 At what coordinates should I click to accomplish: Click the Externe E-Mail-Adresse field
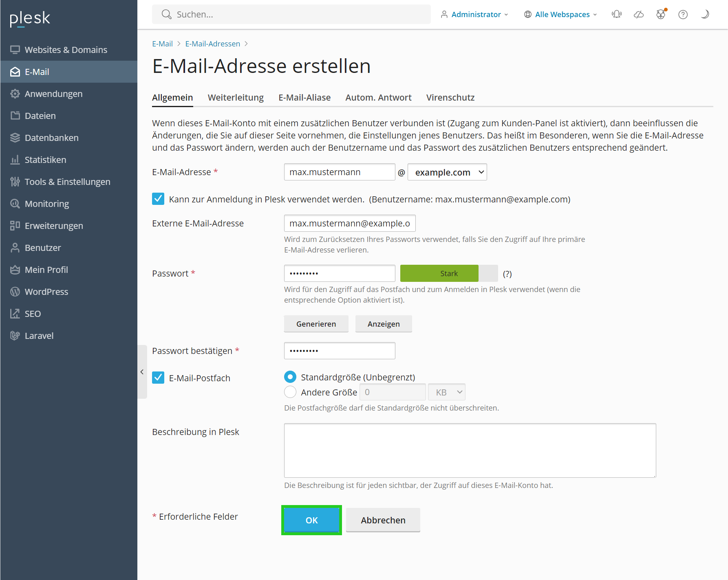pyautogui.click(x=350, y=223)
